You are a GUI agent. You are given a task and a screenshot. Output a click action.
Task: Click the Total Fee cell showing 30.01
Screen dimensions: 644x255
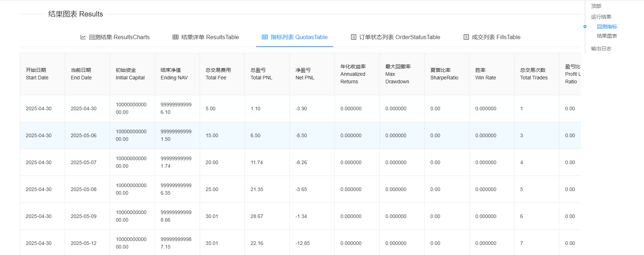[212, 216]
